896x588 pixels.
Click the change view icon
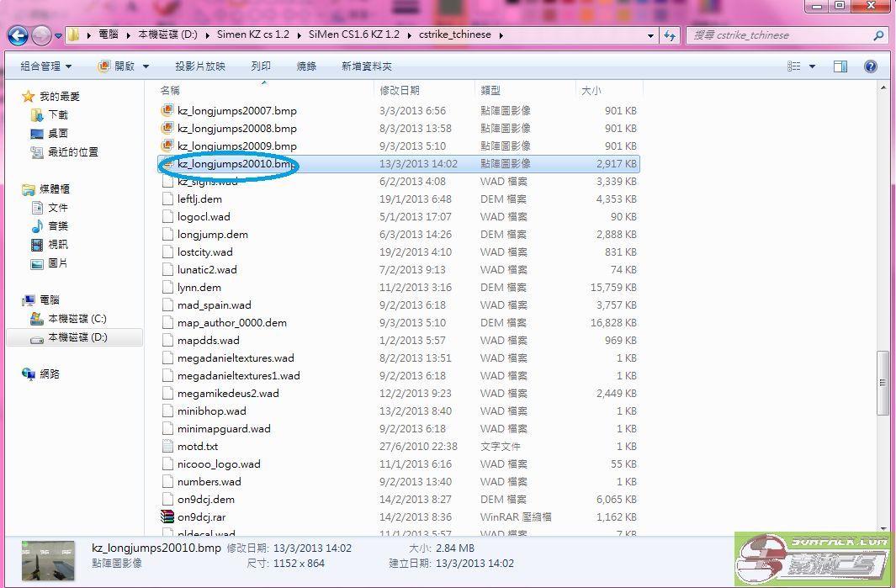pos(793,66)
